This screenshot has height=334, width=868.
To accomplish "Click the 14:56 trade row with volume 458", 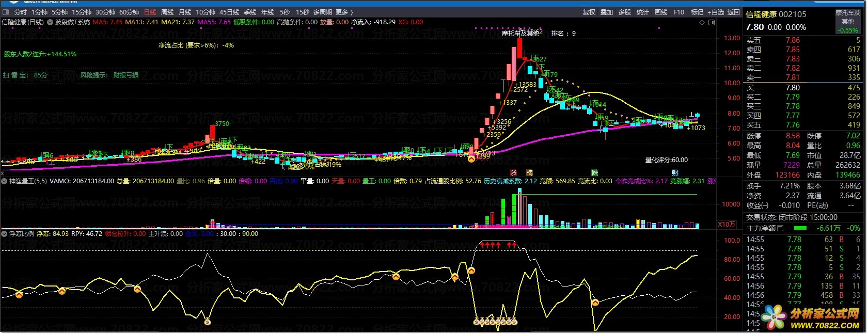I will pyautogui.click(x=803, y=295).
